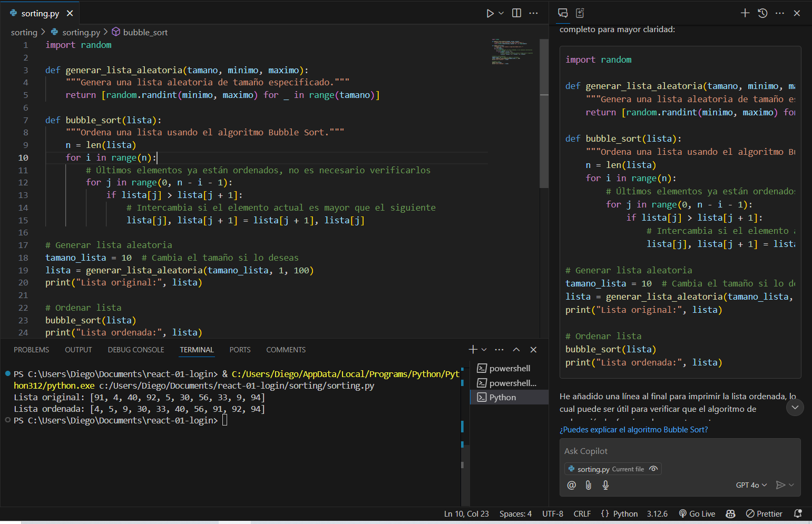
Task: Toggle Go Live server
Action: (x=697, y=513)
